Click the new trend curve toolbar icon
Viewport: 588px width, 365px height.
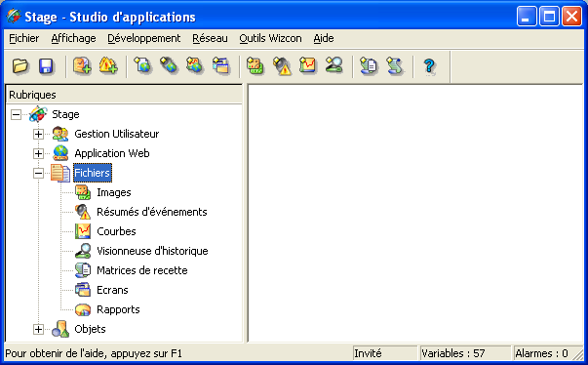(x=308, y=65)
